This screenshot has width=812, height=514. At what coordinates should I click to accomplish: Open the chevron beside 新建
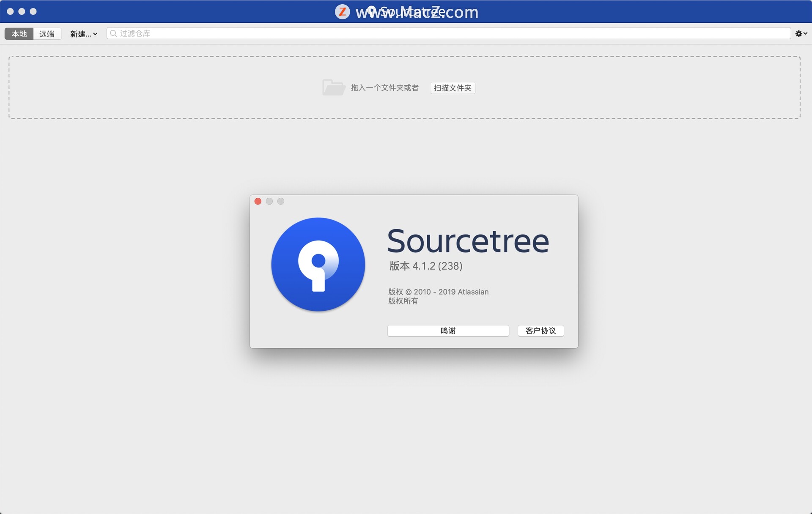95,34
